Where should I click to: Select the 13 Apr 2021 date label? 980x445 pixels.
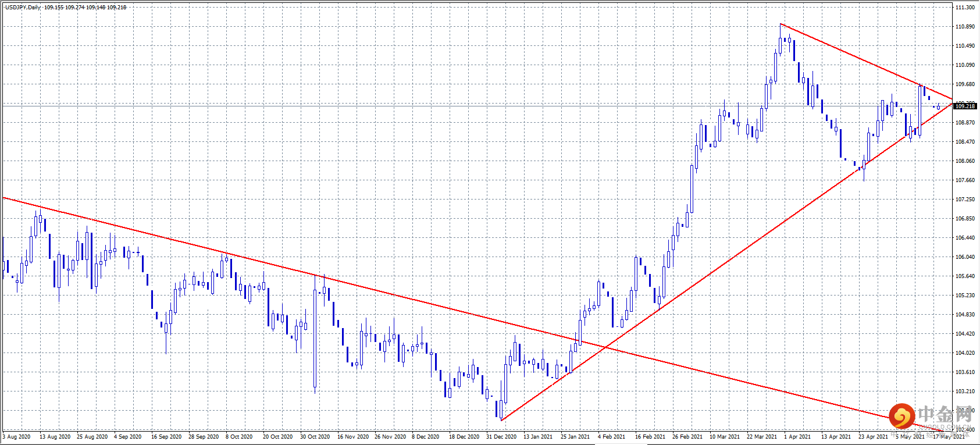pos(836,437)
